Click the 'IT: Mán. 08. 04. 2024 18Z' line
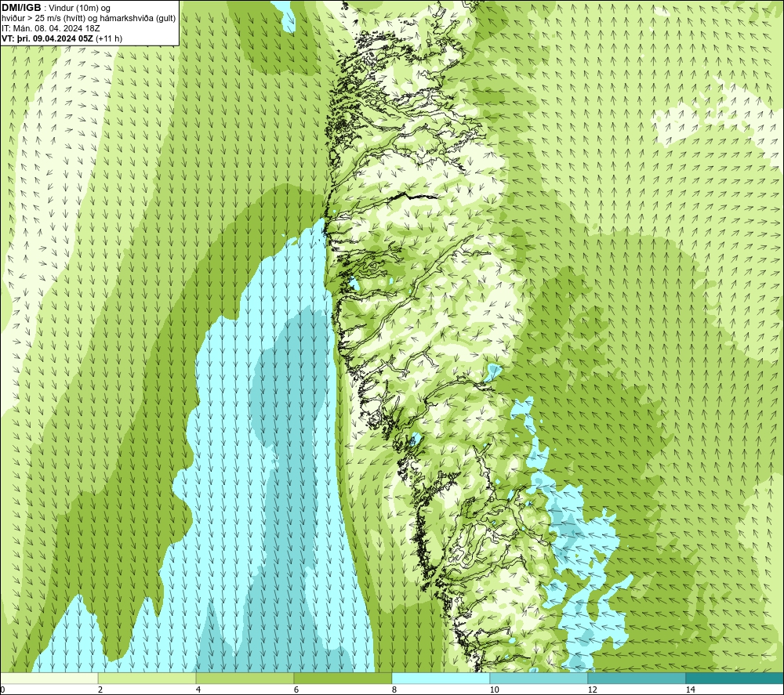Screen dimensions: 784x695 (x=50, y=28)
